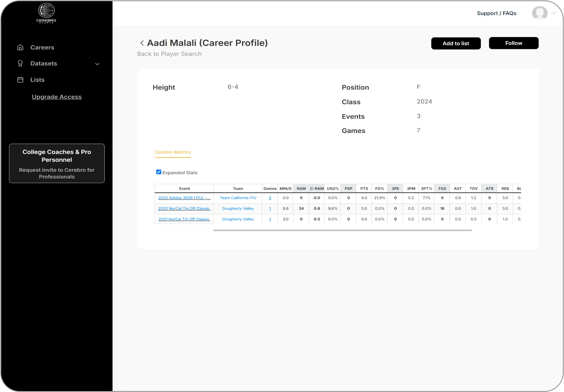
Task: Expand the Datasets chevron in sidebar
Action: (x=97, y=64)
